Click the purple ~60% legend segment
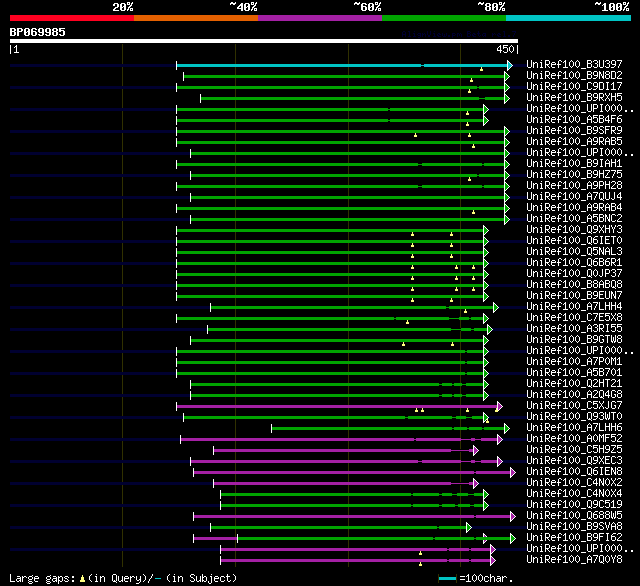Image resolution: width=640 pixels, height=586 pixels. [x=320, y=18]
